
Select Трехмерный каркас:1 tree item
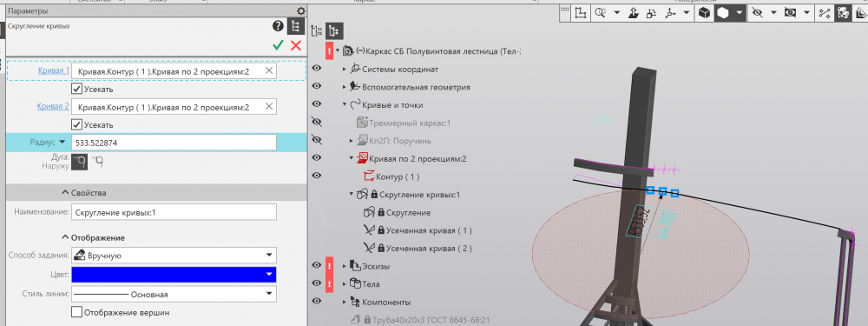pos(411,123)
